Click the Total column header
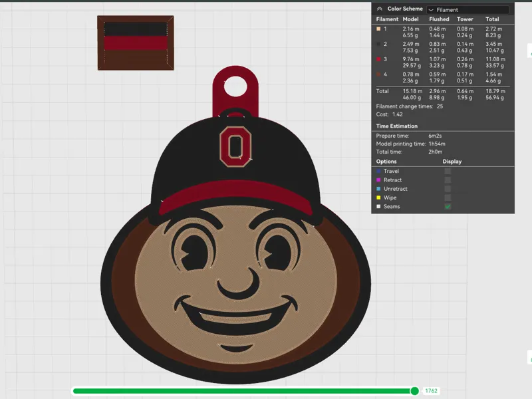The width and height of the screenshot is (532, 399). (x=492, y=19)
